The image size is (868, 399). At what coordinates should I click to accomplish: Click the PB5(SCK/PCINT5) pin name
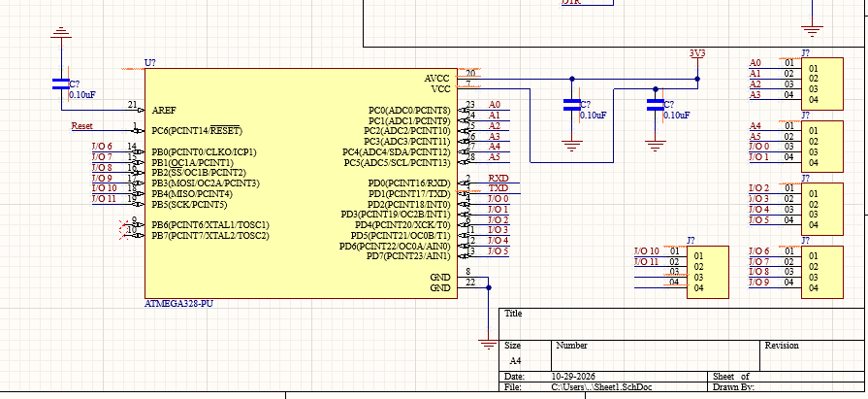coord(188,205)
